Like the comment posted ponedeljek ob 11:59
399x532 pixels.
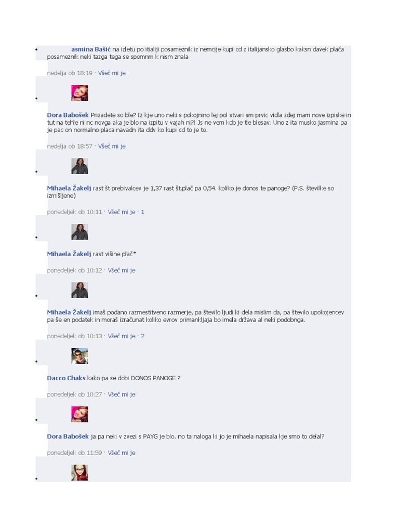[x=122, y=453]
